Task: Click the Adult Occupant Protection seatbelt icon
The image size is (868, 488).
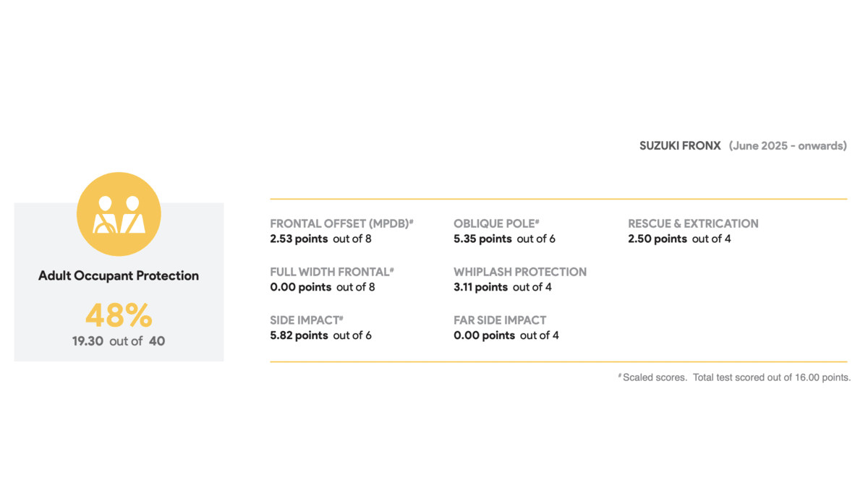Action: coord(119,214)
